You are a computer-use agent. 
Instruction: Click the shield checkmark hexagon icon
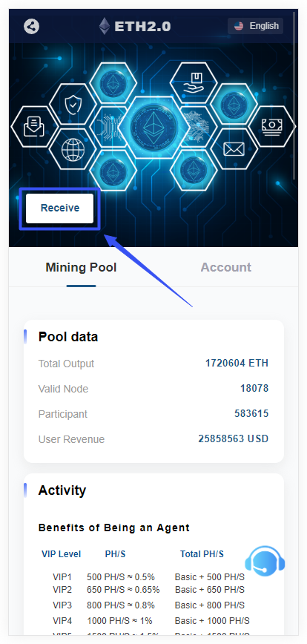point(73,104)
